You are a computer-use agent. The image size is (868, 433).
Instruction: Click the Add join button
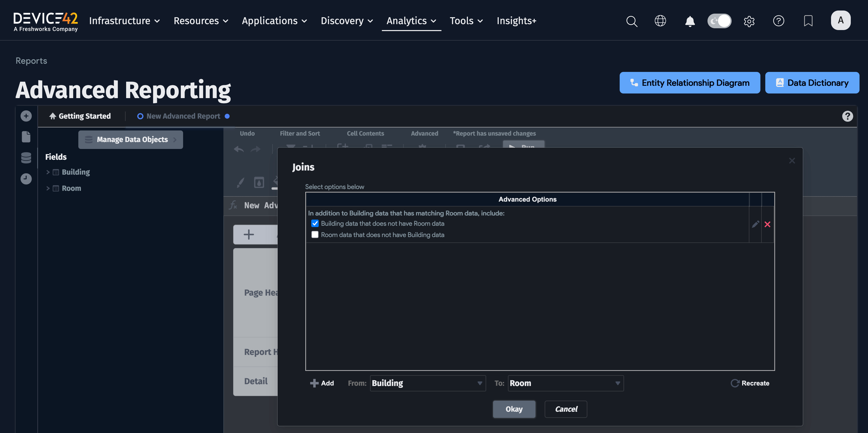tap(322, 383)
